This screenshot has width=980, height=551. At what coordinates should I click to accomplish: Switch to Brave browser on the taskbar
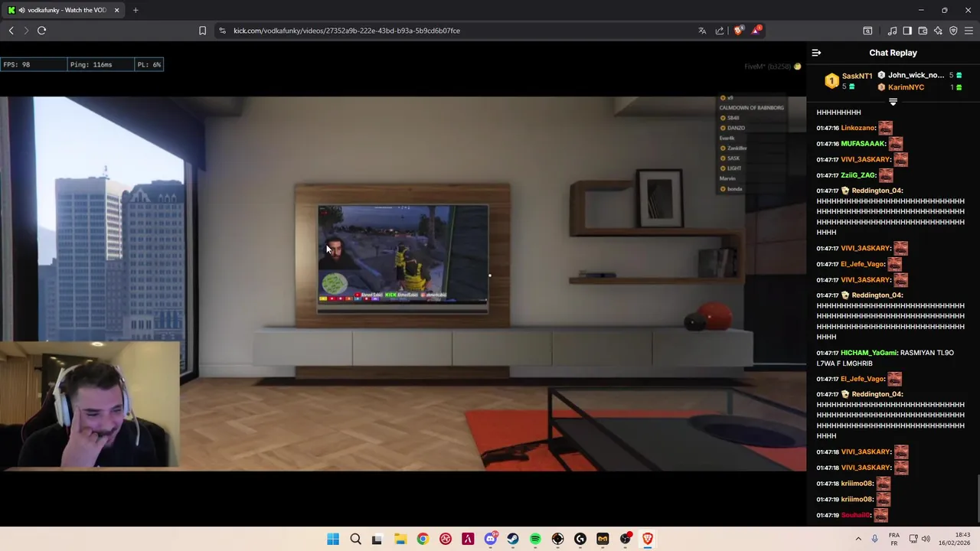pyautogui.click(x=648, y=539)
